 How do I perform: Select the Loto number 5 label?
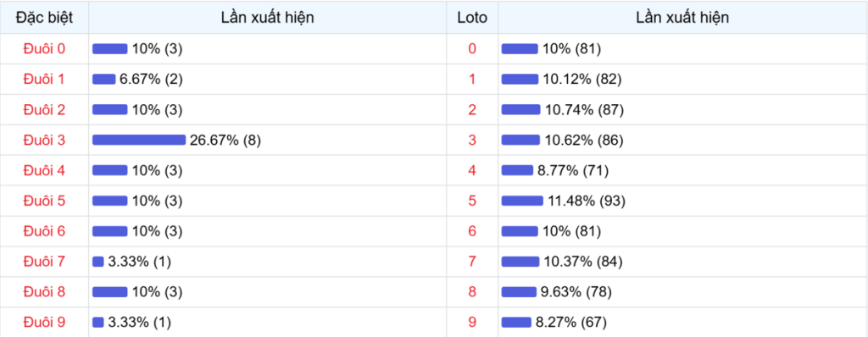pyautogui.click(x=472, y=201)
